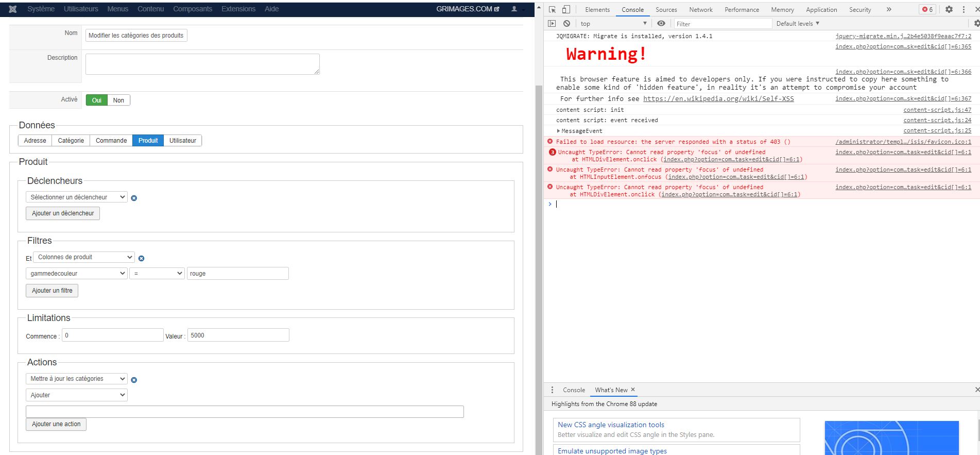Open the Ajouter action mode dropdown
Viewport: 980px width, 455px height.
pos(76,395)
